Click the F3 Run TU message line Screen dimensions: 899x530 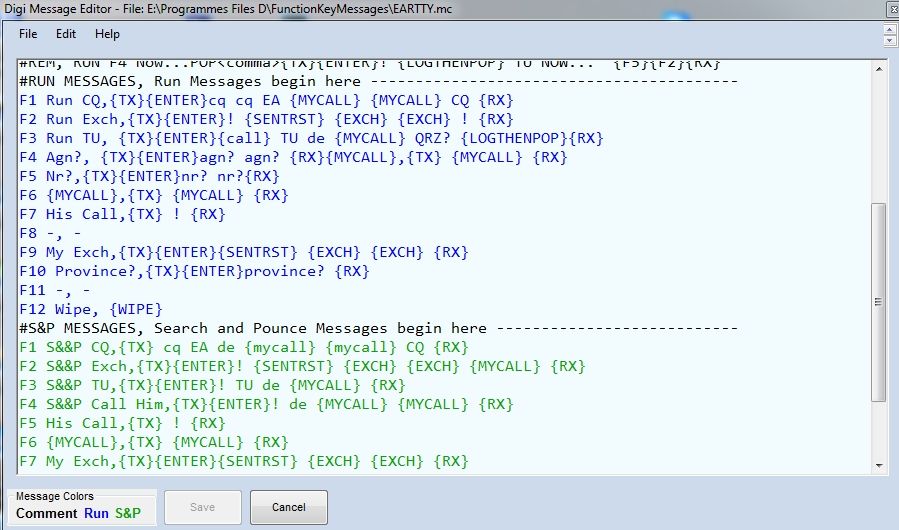coord(311,138)
